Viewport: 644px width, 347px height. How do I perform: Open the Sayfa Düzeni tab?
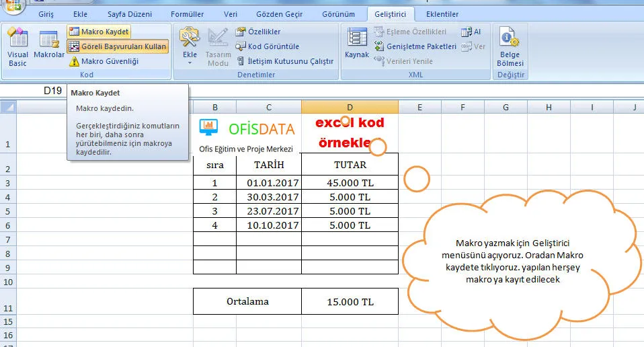pos(130,14)
